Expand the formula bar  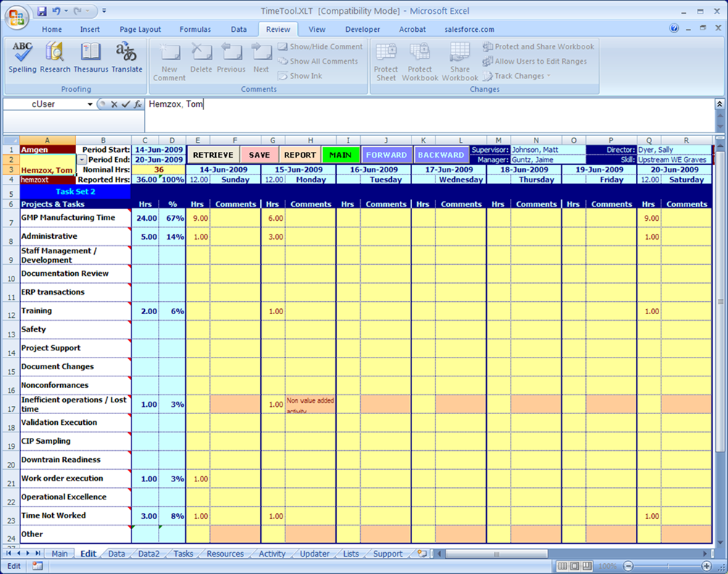pyautogui.click(x=719, y=104)
